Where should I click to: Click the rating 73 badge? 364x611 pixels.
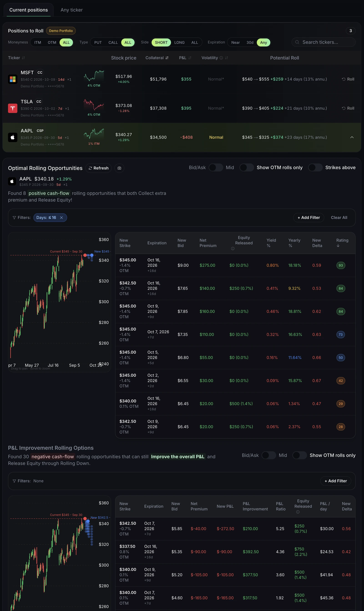pyautogui.click(x=341, y=335)
